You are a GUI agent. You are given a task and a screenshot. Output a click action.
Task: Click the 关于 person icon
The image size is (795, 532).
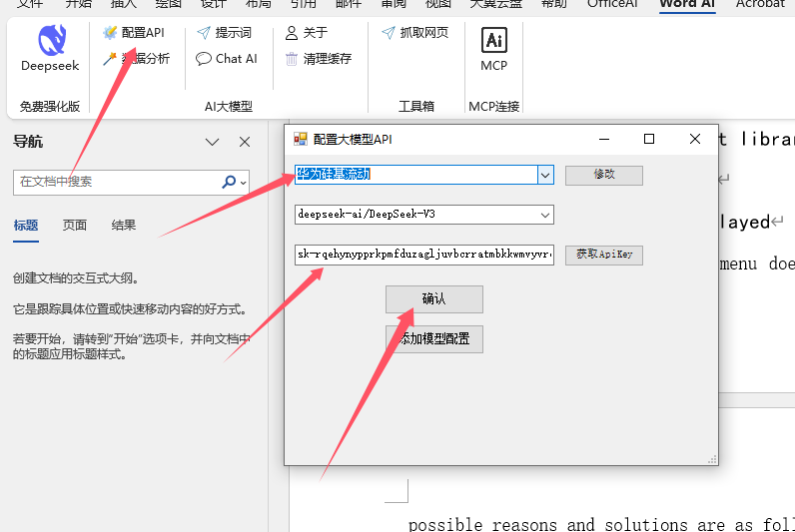[292, 33]
